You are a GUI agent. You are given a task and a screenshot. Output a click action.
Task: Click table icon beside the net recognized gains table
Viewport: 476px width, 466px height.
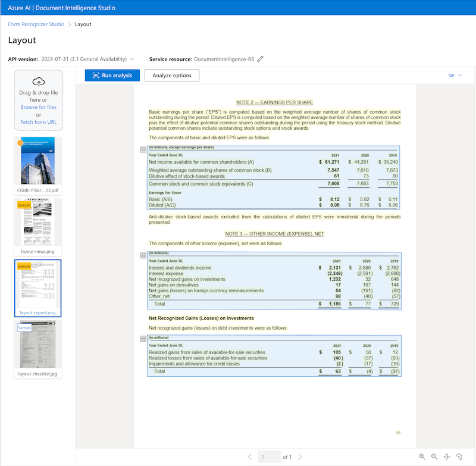click(x=143, y=339)
